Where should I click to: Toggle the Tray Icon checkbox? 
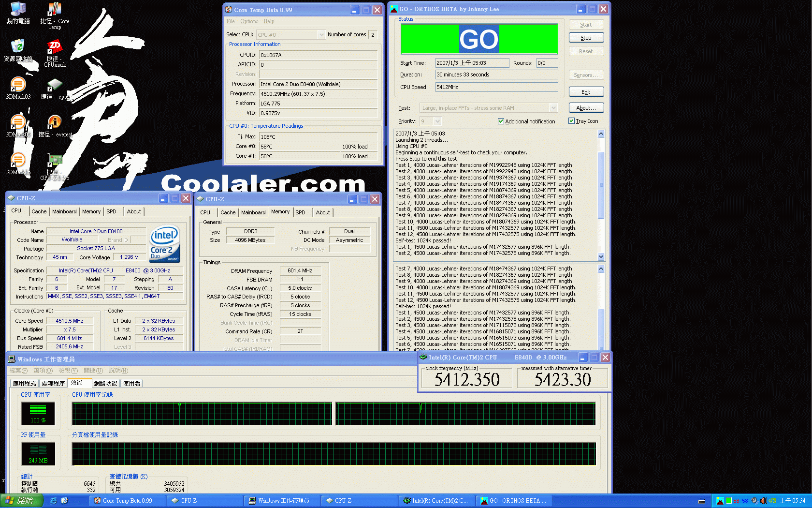tap(572, 121)
